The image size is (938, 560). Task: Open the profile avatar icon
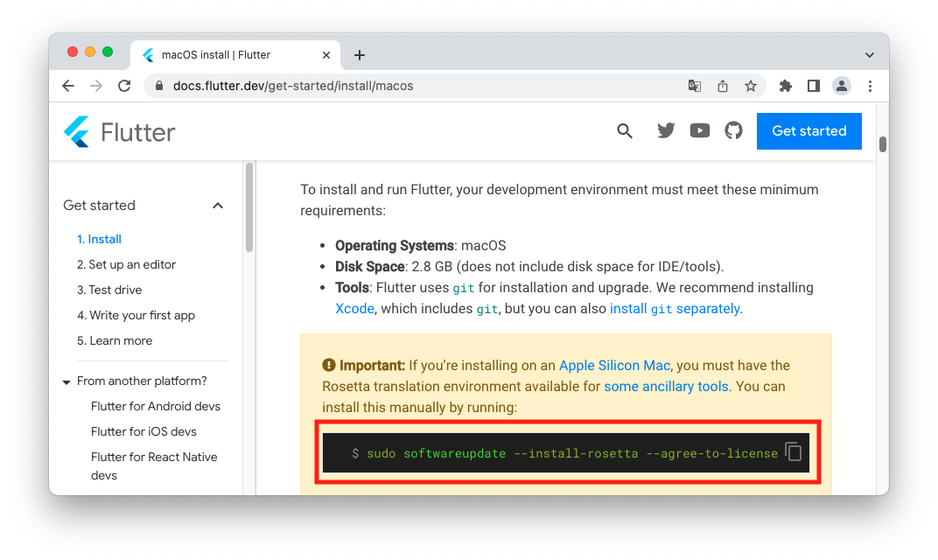[842, 86]
